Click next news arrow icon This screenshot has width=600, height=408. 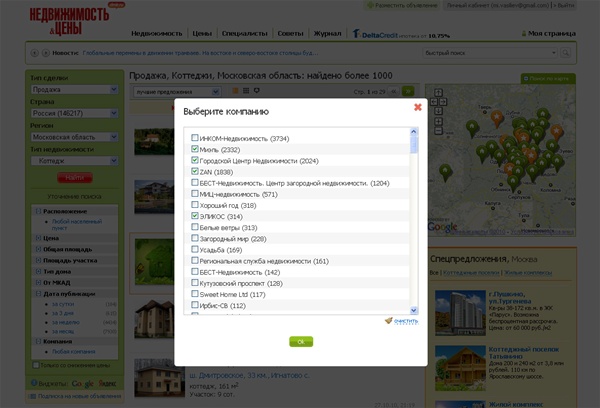tap(46, 53)
